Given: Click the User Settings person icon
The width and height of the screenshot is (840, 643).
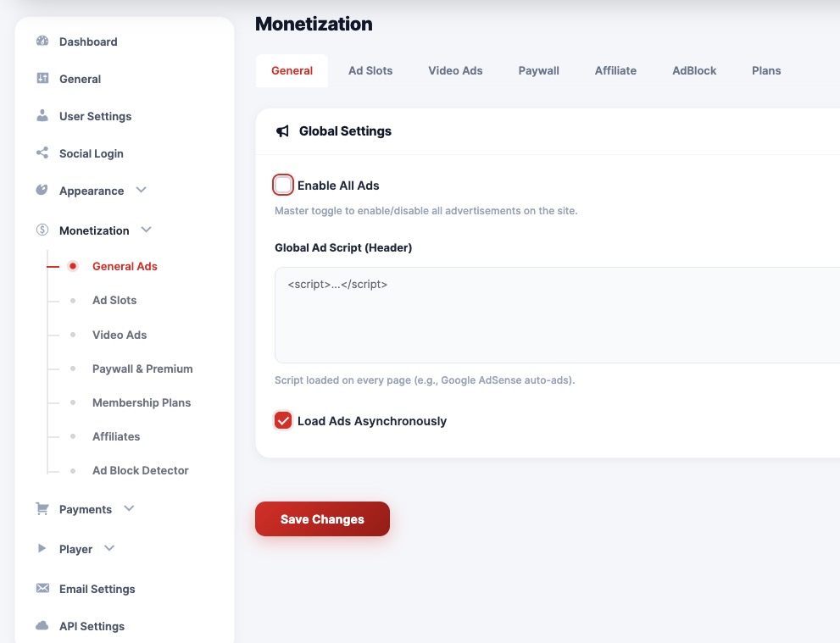Looking at the screenshot, I should click(x=42, y=116).
